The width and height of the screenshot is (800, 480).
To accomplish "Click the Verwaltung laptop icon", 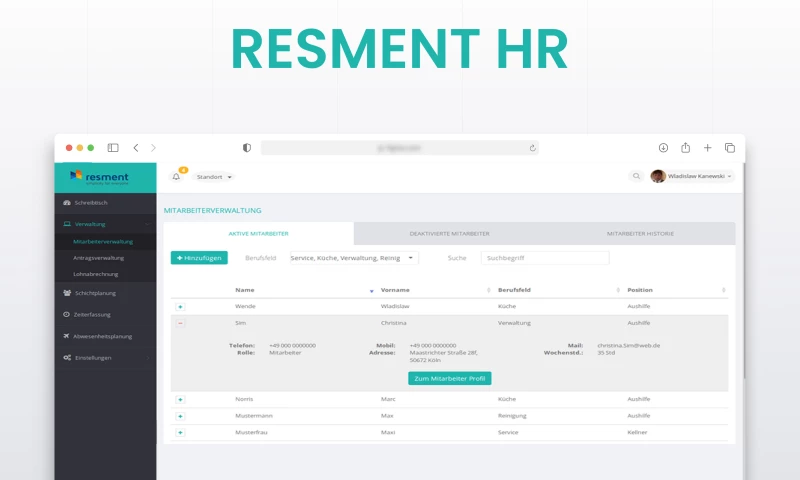I will click(67, 224).
